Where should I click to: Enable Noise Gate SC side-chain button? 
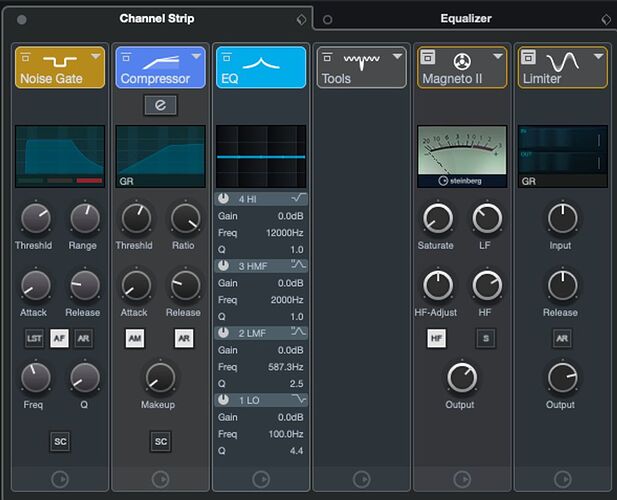[x=60, y=441]
